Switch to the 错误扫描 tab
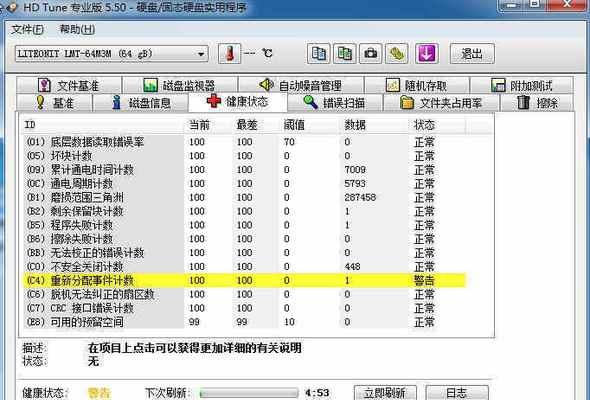This screenshot has width=590, height=400. [335, 103]
